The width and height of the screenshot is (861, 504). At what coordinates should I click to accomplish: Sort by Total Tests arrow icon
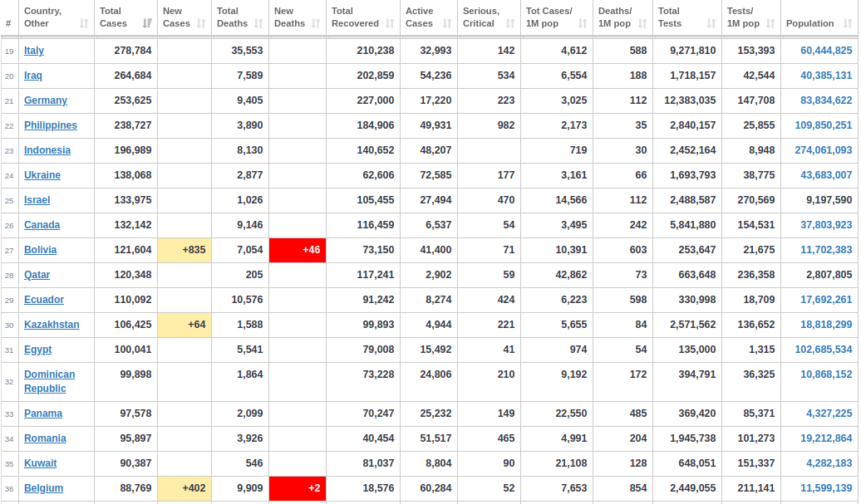point(711,23)
